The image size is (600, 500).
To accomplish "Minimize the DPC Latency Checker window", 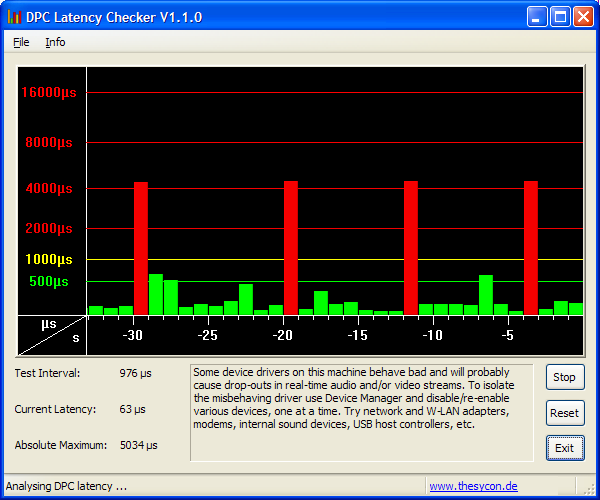I will tap(537, 17).
